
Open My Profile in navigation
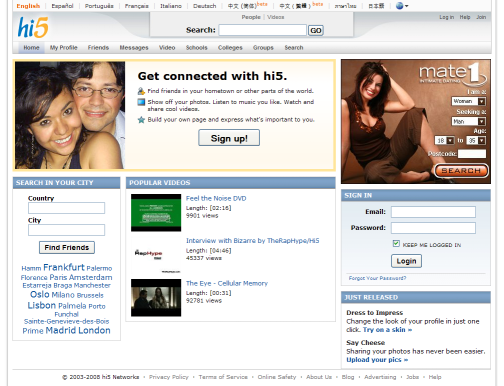64,48
